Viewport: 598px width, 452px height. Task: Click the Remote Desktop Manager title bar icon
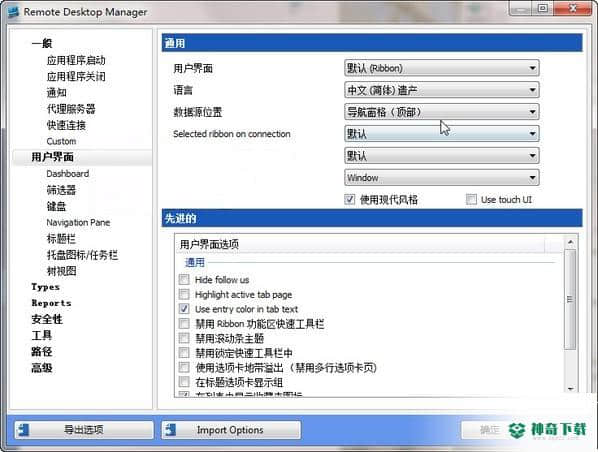click(13, 11)
